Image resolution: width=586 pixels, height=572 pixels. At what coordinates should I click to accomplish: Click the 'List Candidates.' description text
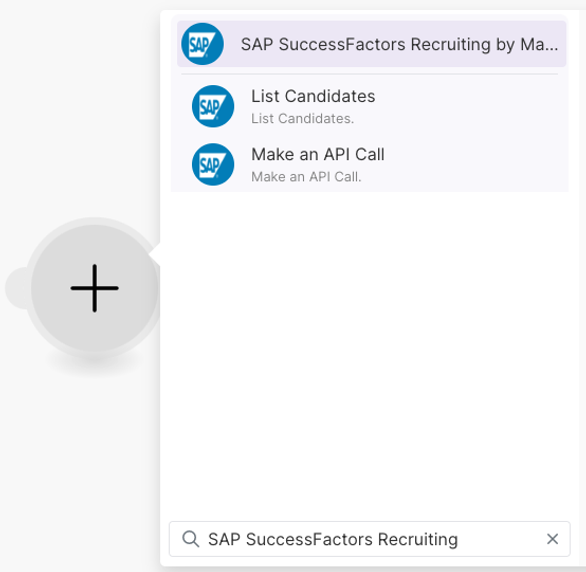tap(302, 118)
